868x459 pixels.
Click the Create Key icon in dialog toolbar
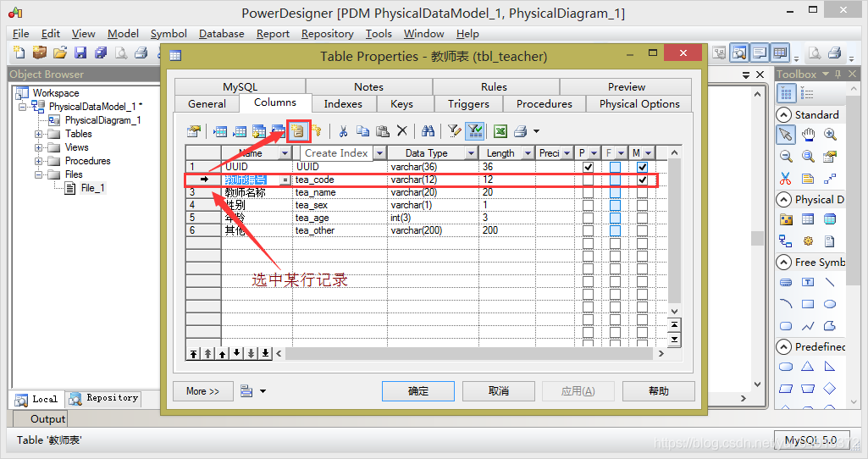(316, 131)
